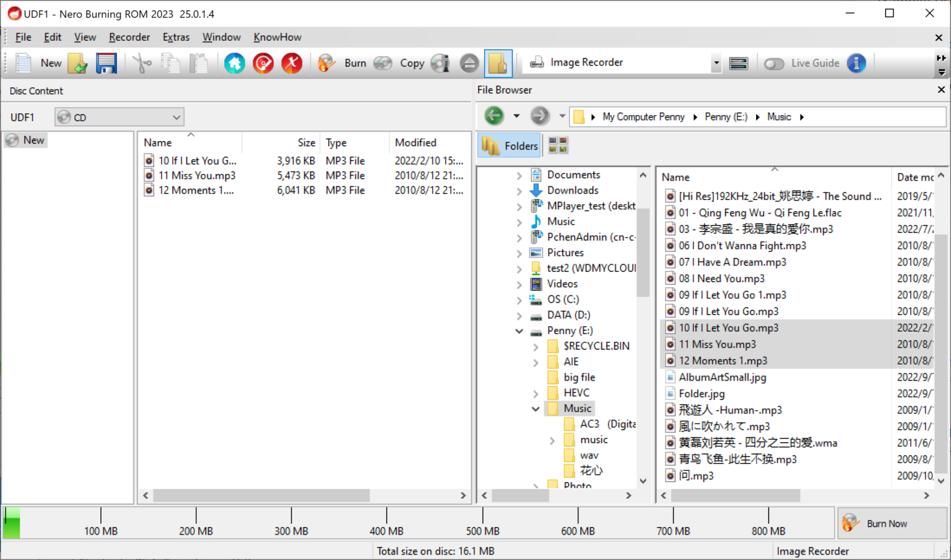Screen dimensions: 951x560
Task: Close the File Browser panel
Action: (941, 90)
